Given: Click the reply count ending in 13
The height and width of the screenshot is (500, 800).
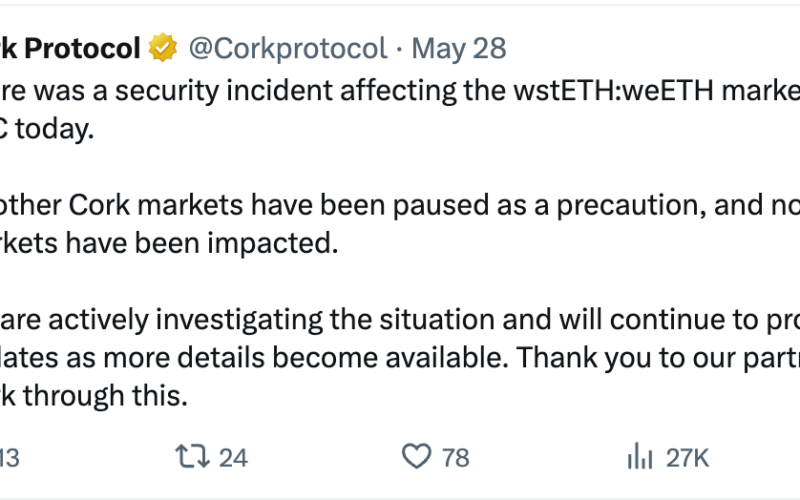Looking at the screenshot, I should (x=10, y=457).
